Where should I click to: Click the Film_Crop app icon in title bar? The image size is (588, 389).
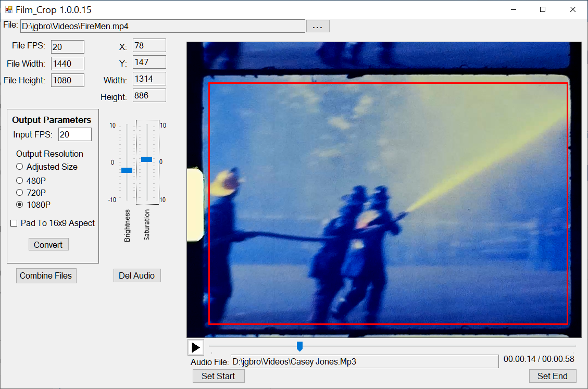9,9
